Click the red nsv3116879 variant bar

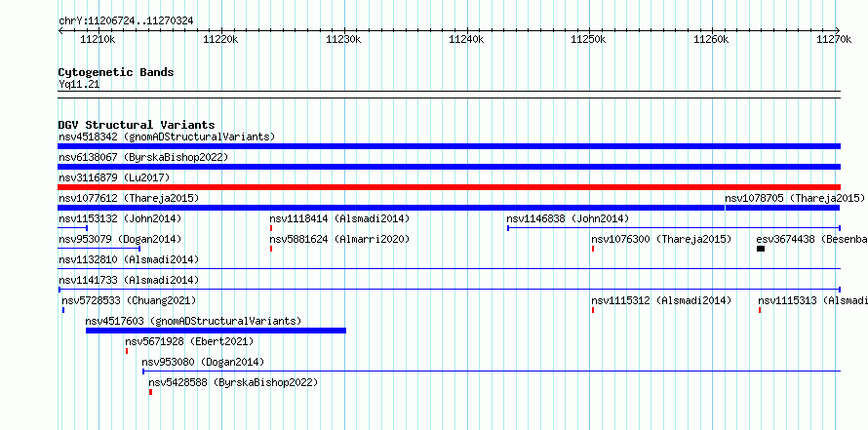[449, 187]
